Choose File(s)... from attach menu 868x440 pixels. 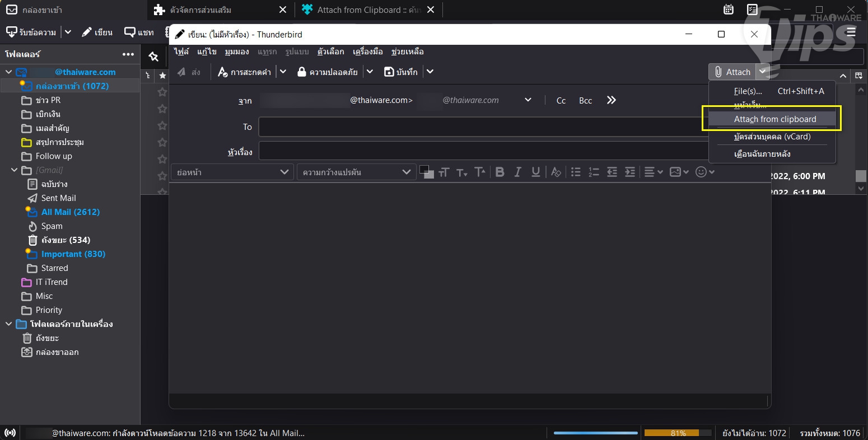[772, 91]
